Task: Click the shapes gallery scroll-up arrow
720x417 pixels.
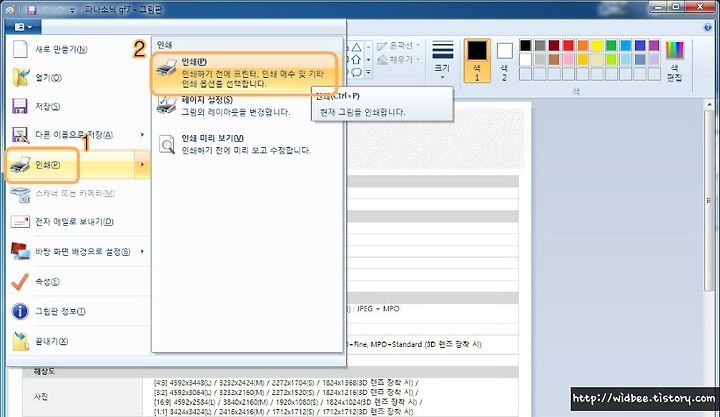Action: [368, 47]
